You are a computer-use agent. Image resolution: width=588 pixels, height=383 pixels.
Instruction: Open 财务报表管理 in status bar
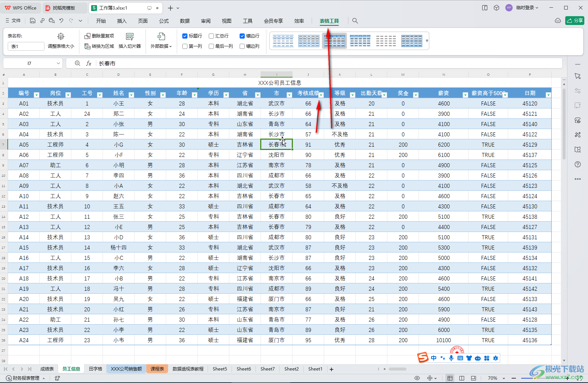pos(25,378)
